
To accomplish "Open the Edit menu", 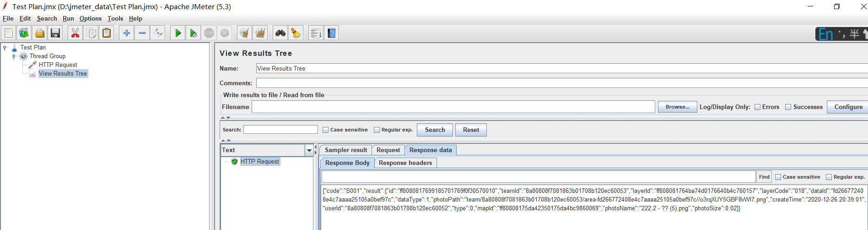I will 25,19.
